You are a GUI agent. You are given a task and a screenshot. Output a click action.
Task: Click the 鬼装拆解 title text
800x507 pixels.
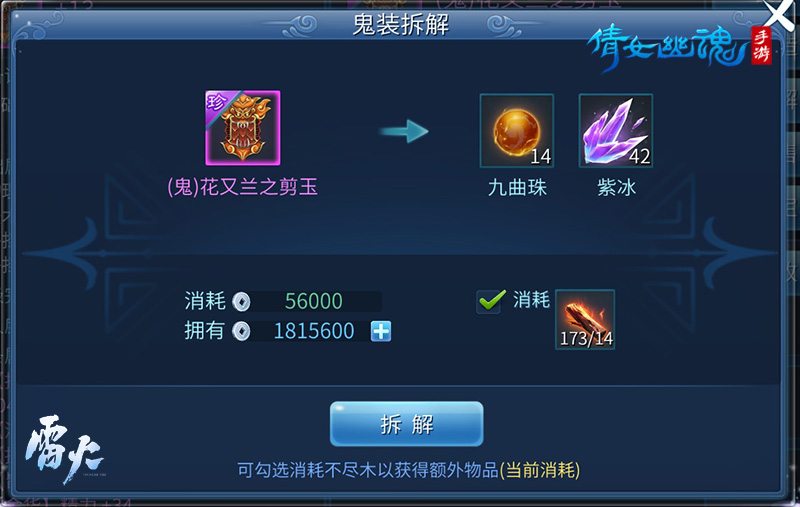[x=401, y=24]
